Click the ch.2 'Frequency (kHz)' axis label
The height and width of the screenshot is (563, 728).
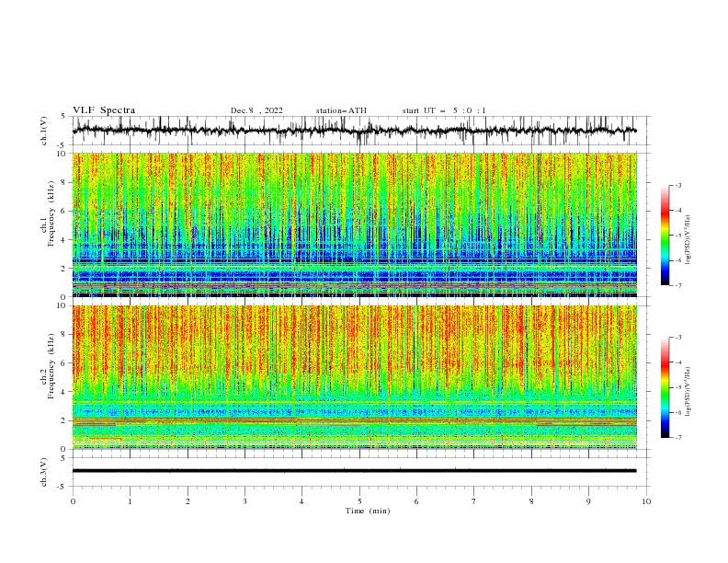click(x=51, y=366)
